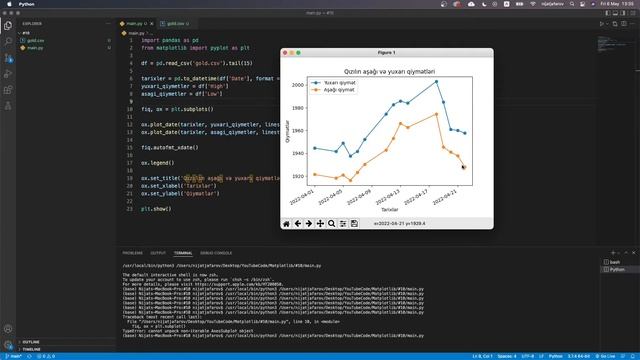The width and height of the screenshot is (640, 360).
Task: Open the Source Control view
Action: [x=8, y=58]
